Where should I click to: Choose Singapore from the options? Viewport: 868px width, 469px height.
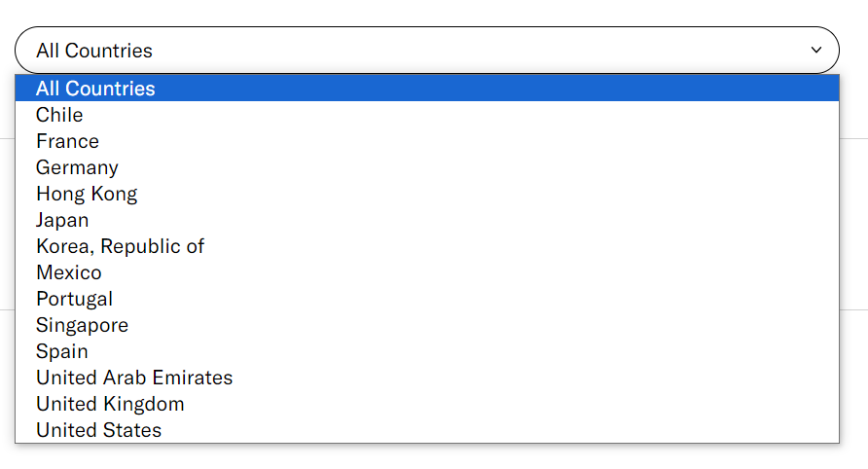pyautogui.click(x=82, y=325)
